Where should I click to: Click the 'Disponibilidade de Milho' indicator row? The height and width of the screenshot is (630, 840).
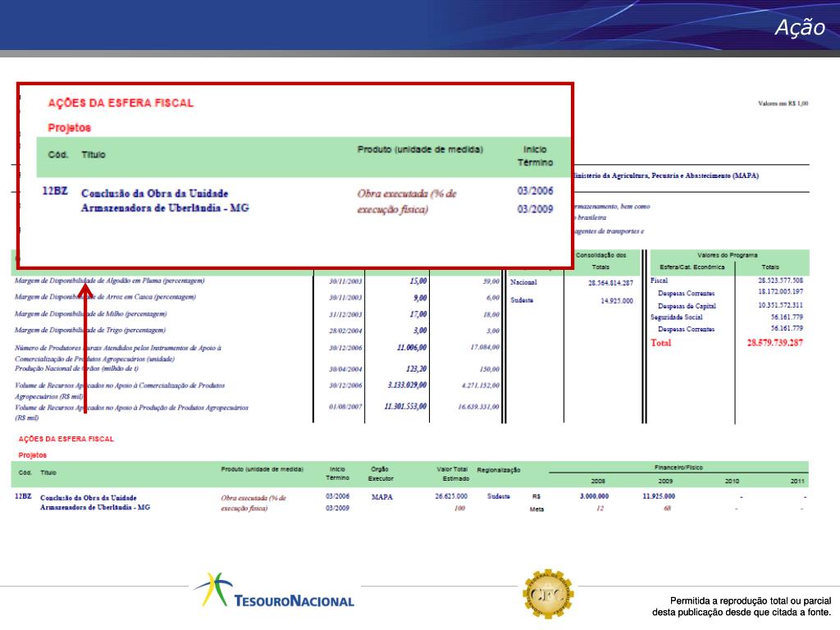click(90, 314)
